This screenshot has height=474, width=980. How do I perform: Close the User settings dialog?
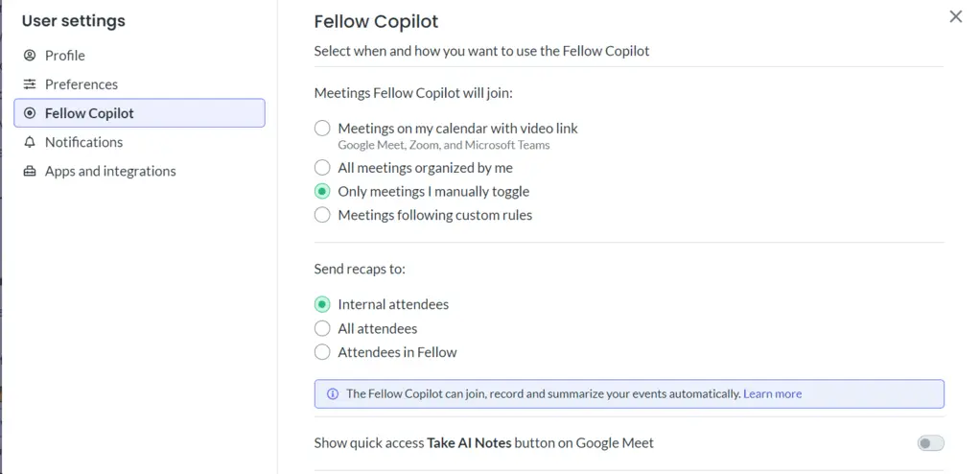(x=955, y=16)
